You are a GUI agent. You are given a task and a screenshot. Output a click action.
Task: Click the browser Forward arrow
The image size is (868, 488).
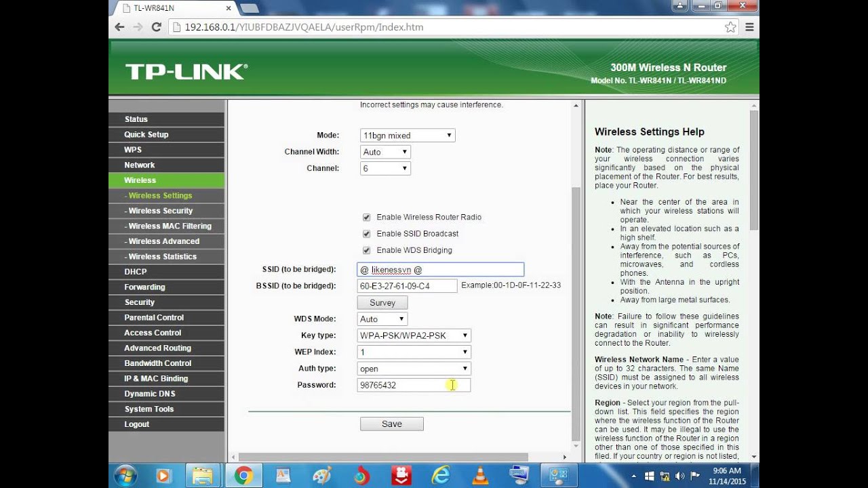[x=138, y=27]
